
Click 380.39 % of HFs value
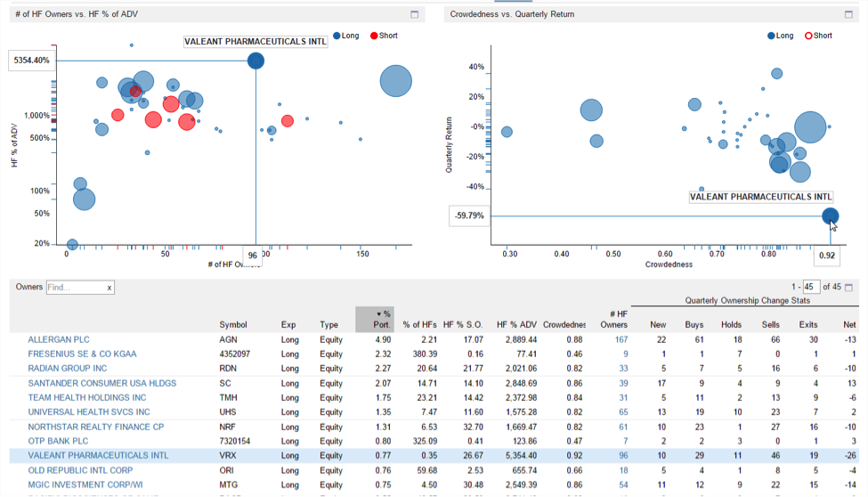425,354
